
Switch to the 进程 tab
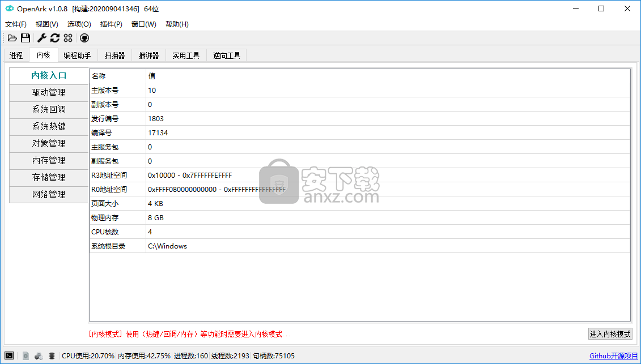[x=16, y=55]
